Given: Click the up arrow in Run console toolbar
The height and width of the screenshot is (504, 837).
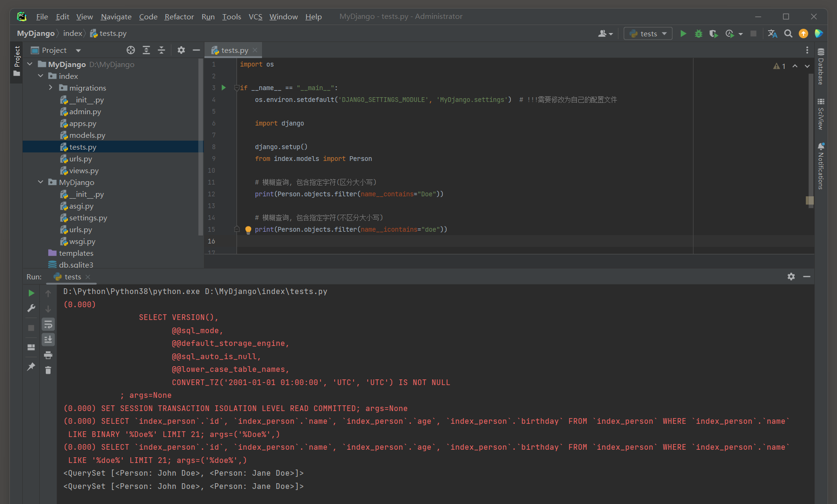Looking at the screenshot, I should click(x=48, y=294).
